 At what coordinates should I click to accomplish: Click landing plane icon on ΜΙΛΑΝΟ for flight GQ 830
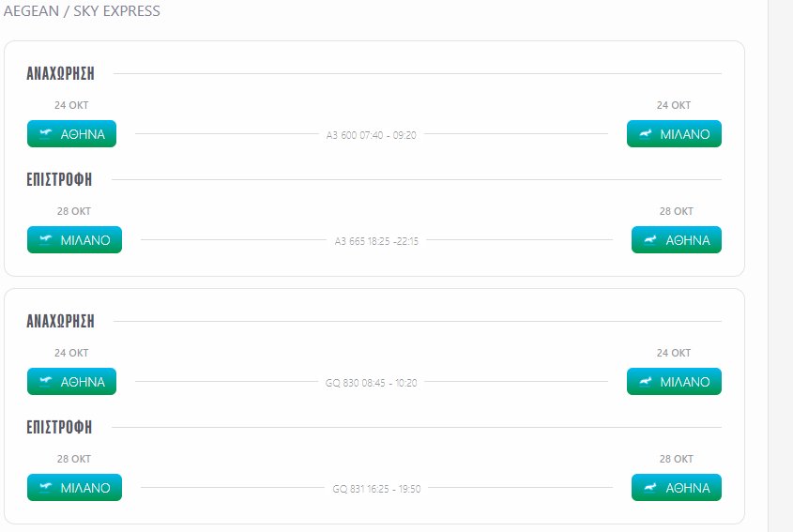pyautogui.click(x=646, y=381)
